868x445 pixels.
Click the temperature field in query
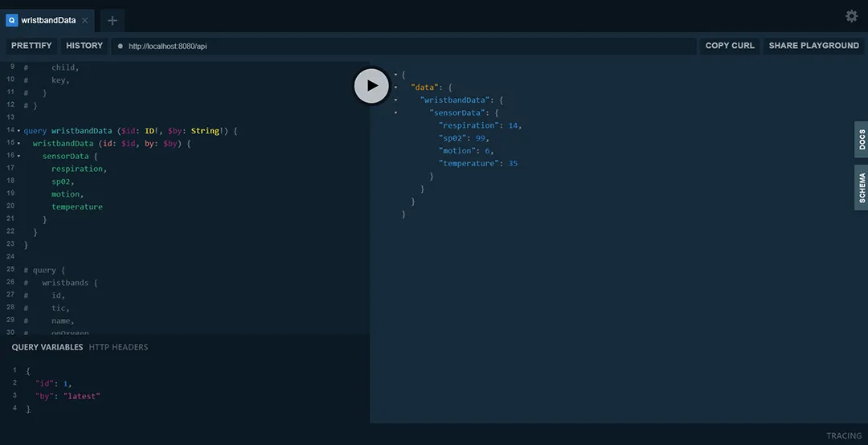tap(77, 207)
